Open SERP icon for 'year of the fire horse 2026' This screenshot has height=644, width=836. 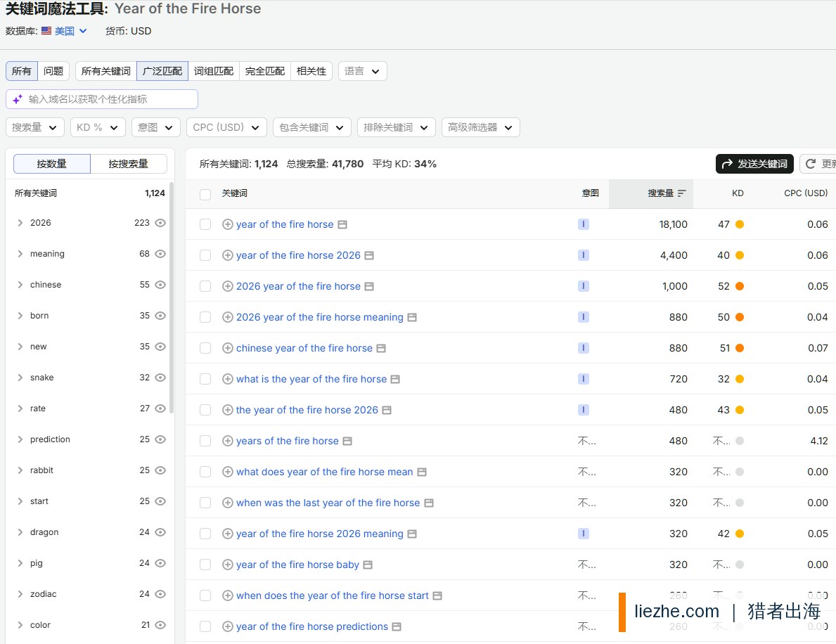coord(369,256)
